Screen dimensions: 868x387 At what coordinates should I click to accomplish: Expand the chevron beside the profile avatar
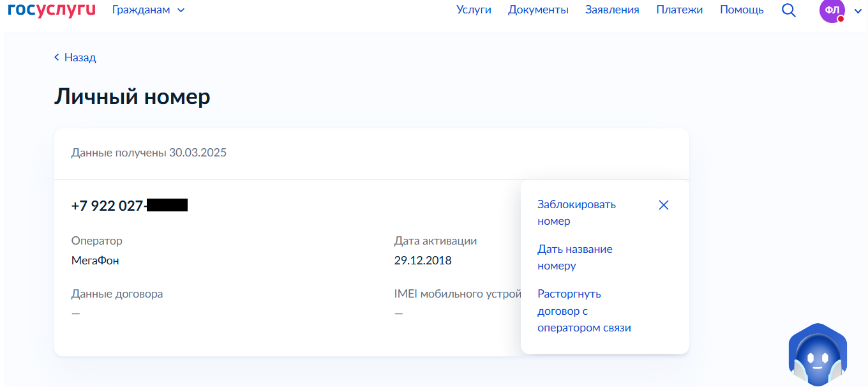[858, 11]
